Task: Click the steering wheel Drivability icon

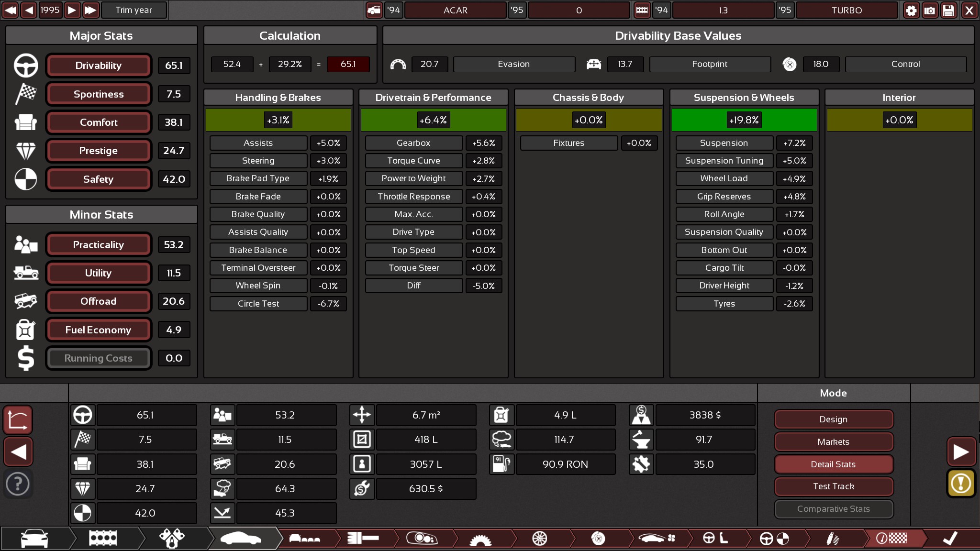Action: tap(26, 66)
